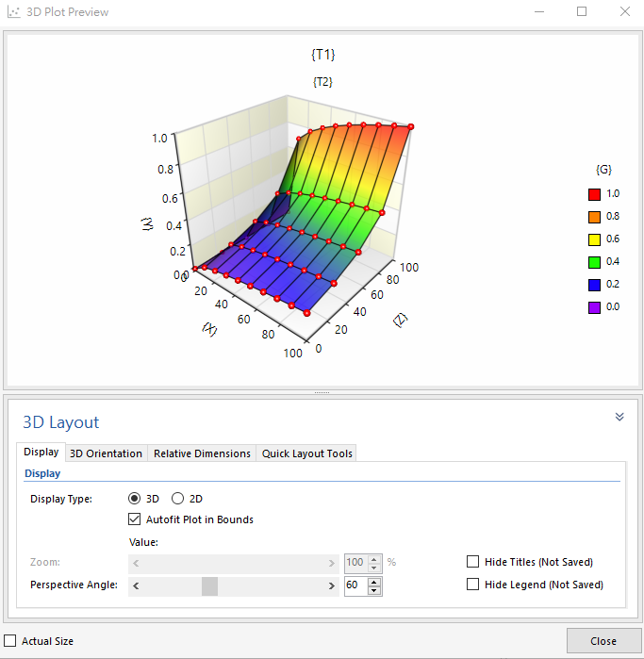This screenshot has height=659, width=644.
Task: Close the window with title bar X
Action: click(x=625, y=11)
